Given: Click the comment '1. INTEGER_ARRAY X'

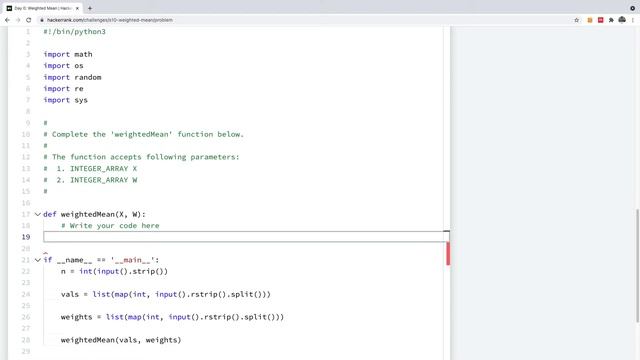Looking at the screenshot, I should pos(90,169).
